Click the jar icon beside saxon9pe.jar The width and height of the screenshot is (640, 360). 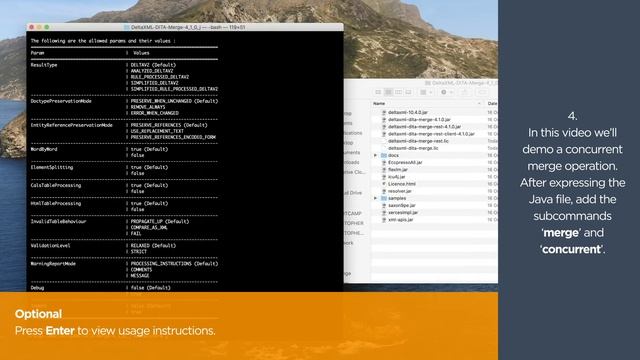[384, 205]
